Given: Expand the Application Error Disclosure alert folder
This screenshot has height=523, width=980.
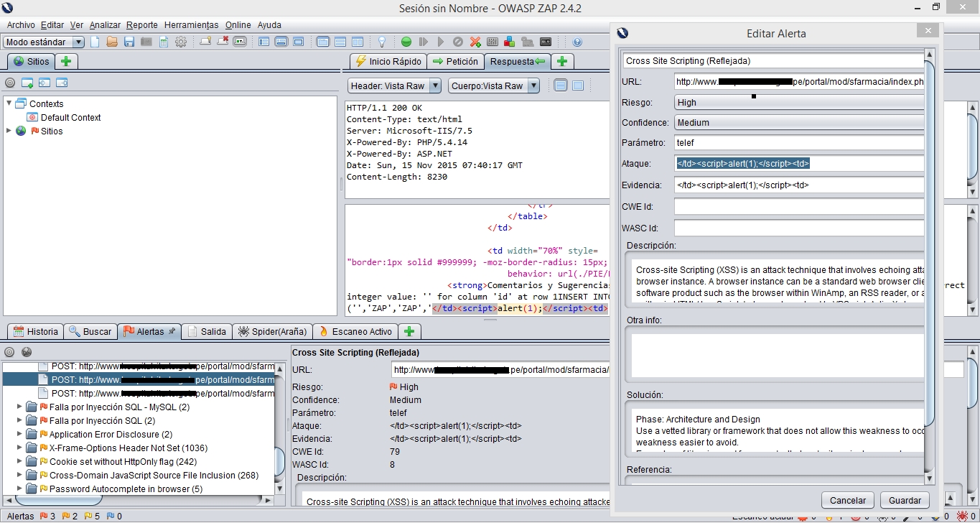Looking at the screenshot, I should [x=19, y=435].
